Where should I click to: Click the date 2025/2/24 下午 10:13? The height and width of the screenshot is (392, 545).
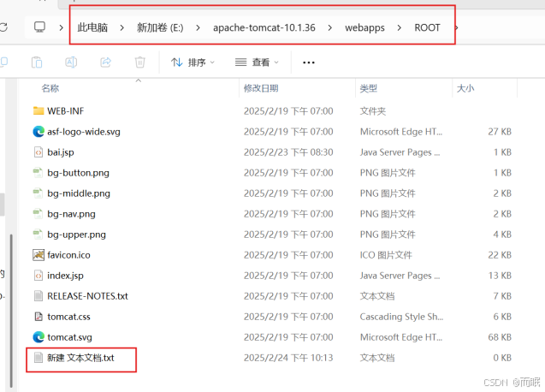[x=288, y=358]
